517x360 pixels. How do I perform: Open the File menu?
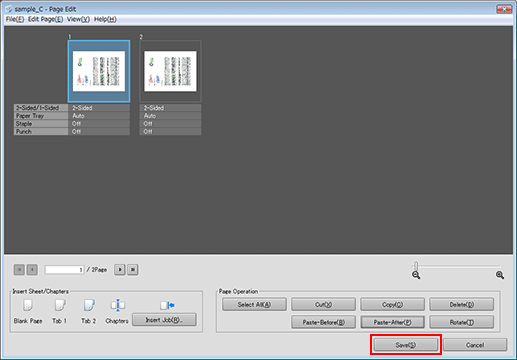[15, 19]
